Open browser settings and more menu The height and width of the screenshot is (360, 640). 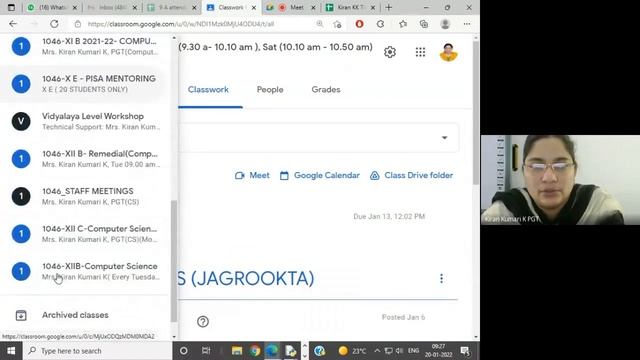click(x=467, y=24)
